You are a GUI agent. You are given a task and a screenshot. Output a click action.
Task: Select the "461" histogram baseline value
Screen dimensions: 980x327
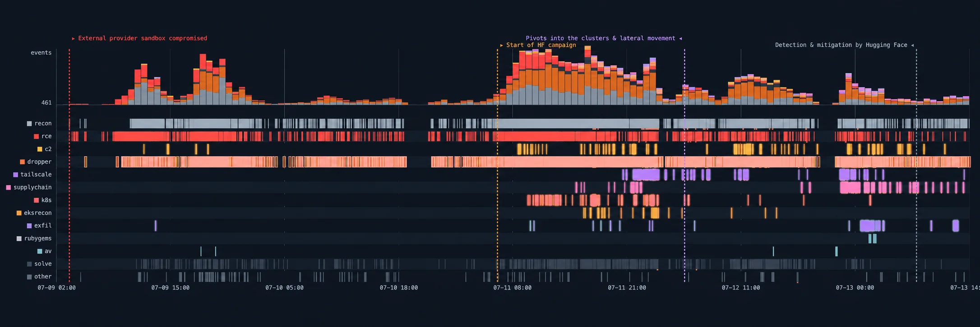click(46, 103)
